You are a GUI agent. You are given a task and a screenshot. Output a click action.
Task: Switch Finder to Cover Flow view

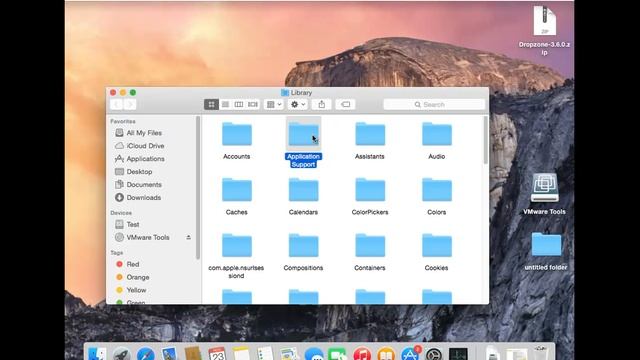[253, 104]
